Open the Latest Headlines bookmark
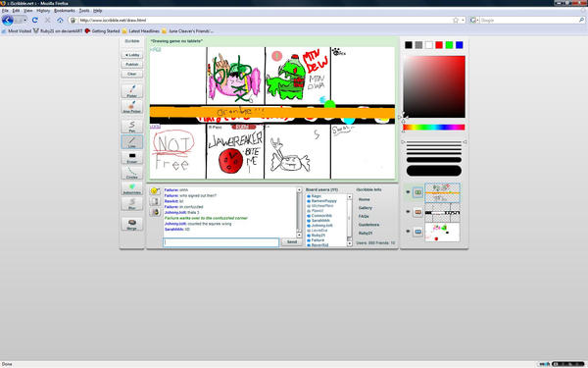The height and width of the screenshot is (368, 588). point(140,31)
